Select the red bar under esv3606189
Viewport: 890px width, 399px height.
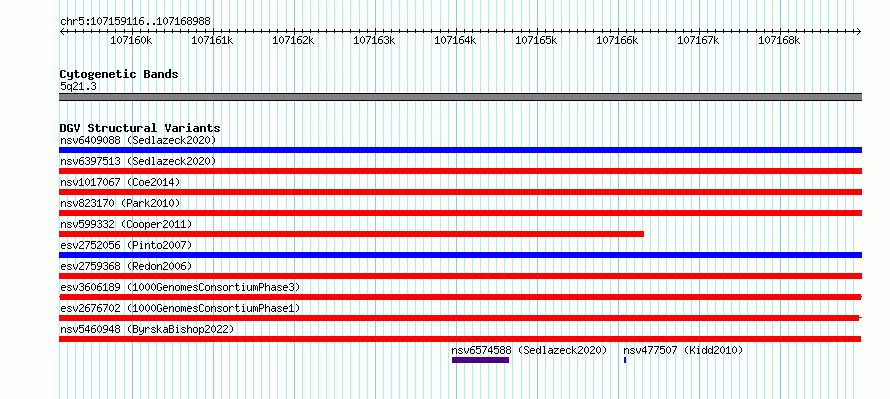click(460, 297)
